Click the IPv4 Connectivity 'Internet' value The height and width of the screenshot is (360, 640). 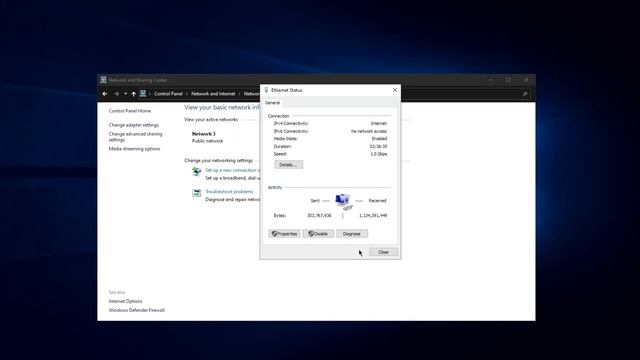pos(378,123)
